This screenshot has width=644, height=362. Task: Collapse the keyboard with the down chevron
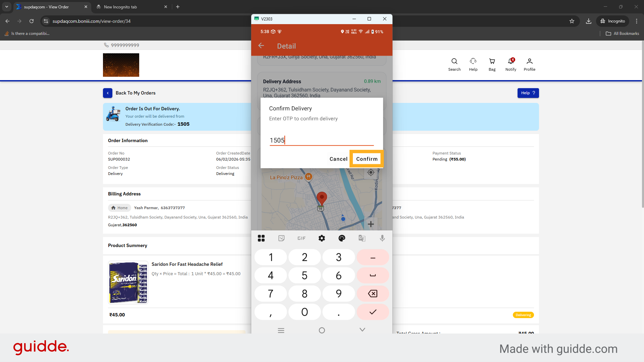click(x=362, y=330)
